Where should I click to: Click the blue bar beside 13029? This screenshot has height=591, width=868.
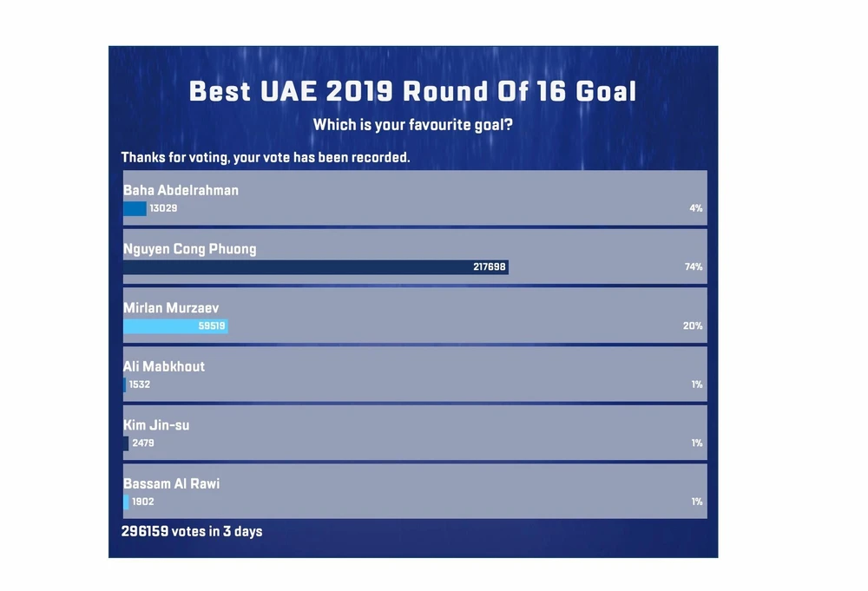[x=135, y=208]
